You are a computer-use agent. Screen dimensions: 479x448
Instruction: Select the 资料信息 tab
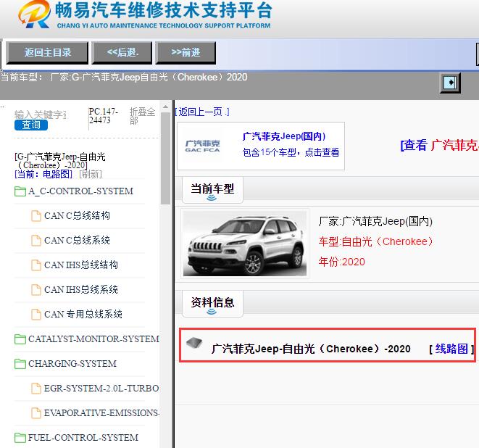click(x=212, y=304)
